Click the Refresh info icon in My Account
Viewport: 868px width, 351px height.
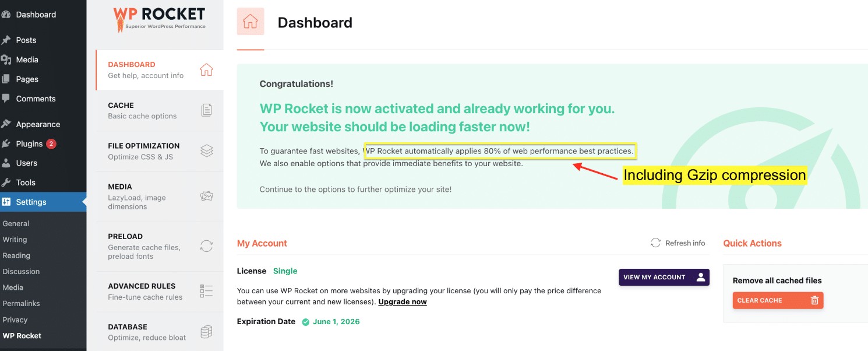[x=655, y=243]
